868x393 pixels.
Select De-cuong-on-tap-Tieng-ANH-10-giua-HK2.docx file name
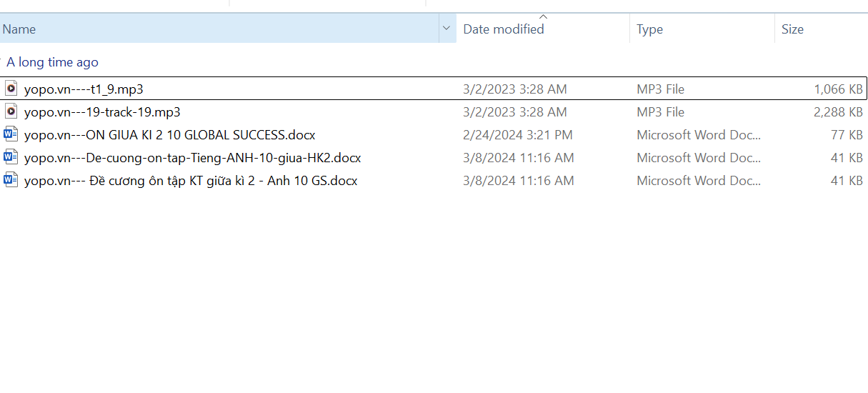pos(192,158)
